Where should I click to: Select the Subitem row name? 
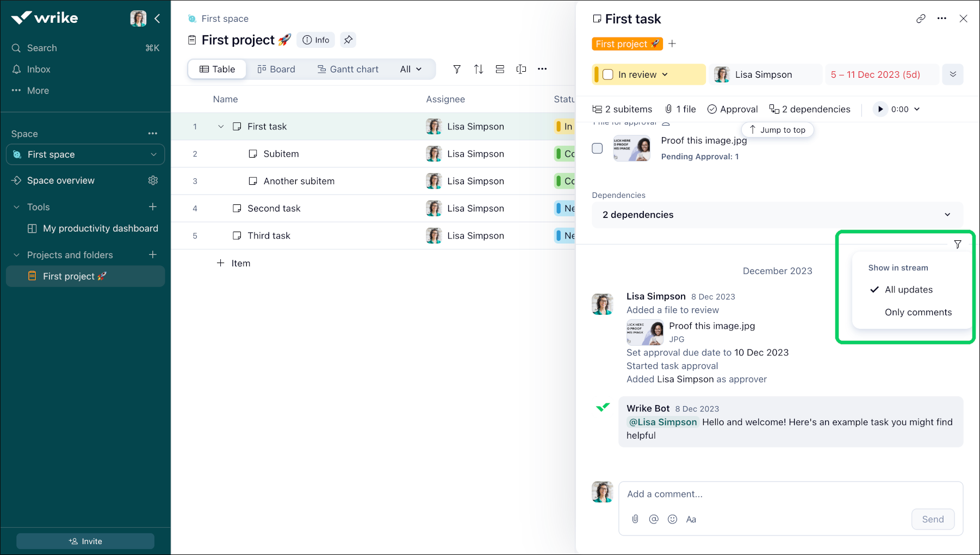click(x=281, y=154)
